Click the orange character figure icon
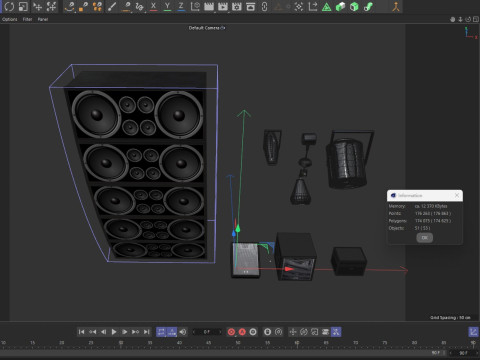Image resolution: width=480 pixels, height=360 pixels. click(x=396, y=7)
